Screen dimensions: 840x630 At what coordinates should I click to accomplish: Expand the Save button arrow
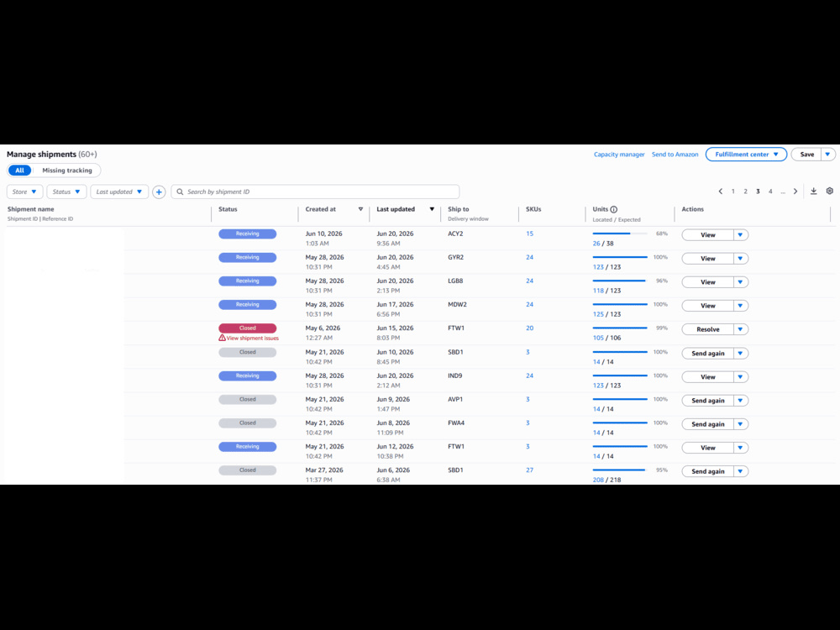(827, 155)
